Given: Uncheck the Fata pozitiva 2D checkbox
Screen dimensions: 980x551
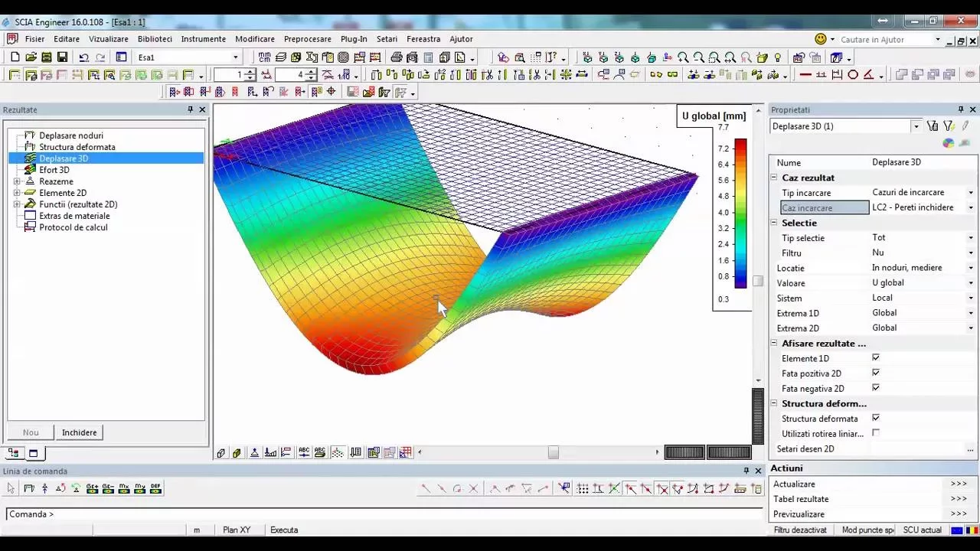Looking at the screenshot, I should pyautogui.click(x=876, y=373).
